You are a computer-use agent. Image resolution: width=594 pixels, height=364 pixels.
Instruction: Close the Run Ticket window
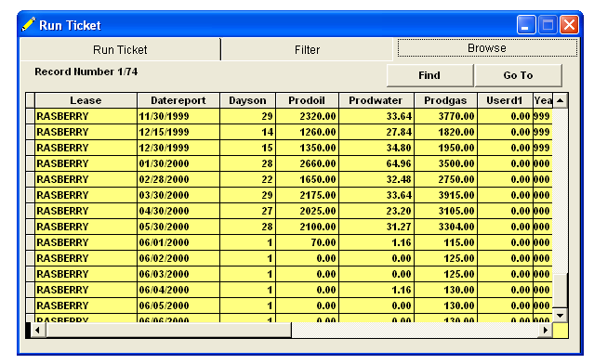[x=570, y=25]
